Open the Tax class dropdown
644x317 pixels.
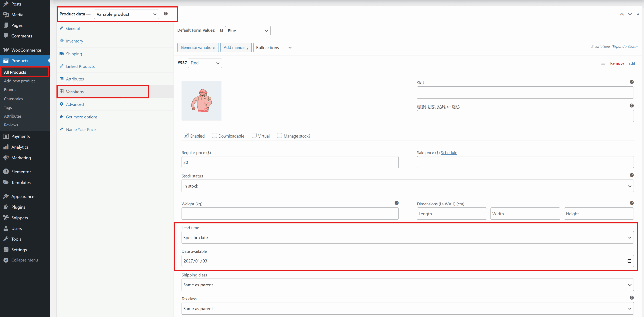click(x=408, y=308)
